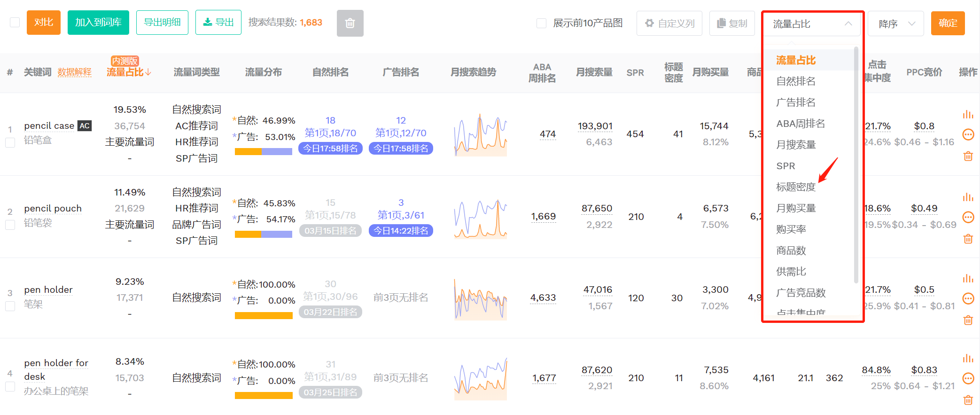
Task: Toggle the select-all checkbox at top left
Action: point(15,23)
